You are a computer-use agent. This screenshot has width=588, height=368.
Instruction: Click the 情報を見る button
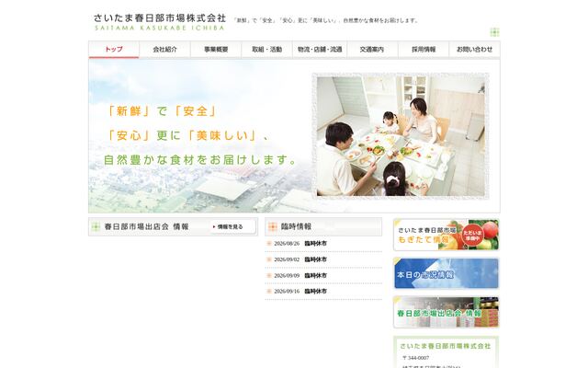point(232,227)
